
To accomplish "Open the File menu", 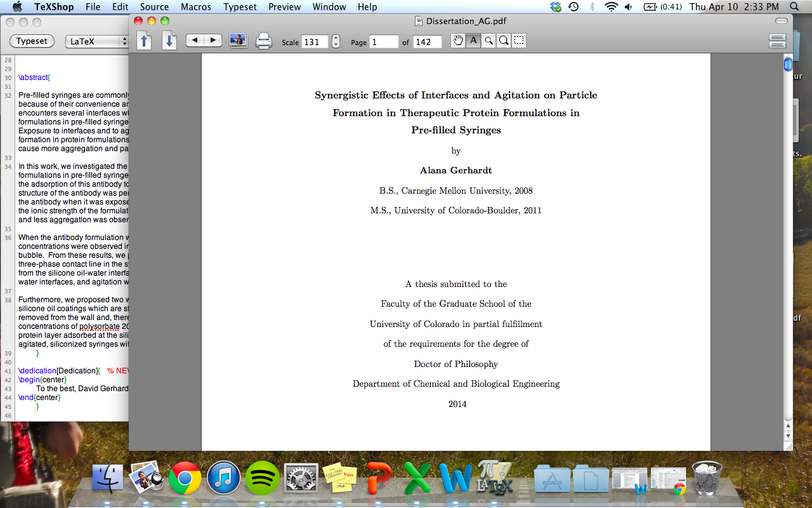I will click(x=93, y=7).
